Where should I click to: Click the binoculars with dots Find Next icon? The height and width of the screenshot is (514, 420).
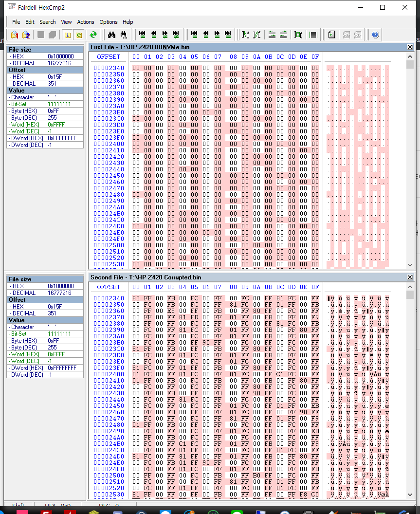[124, 35]
